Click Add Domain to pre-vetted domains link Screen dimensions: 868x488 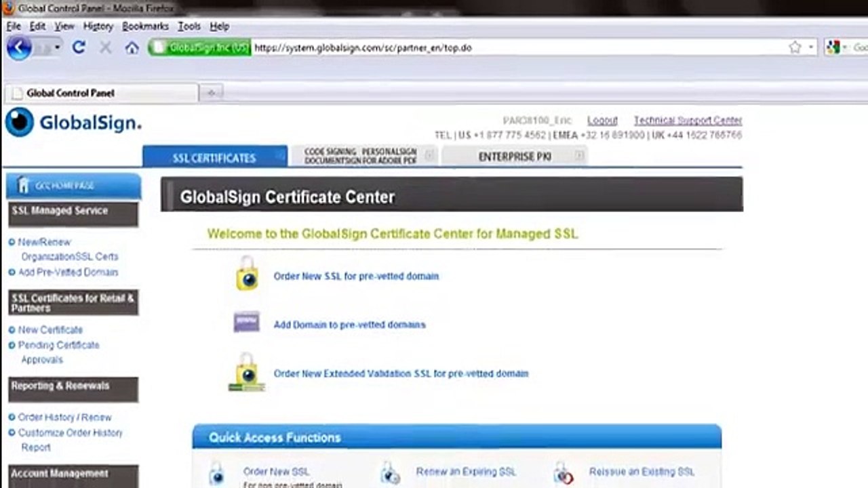coord(350,325)
